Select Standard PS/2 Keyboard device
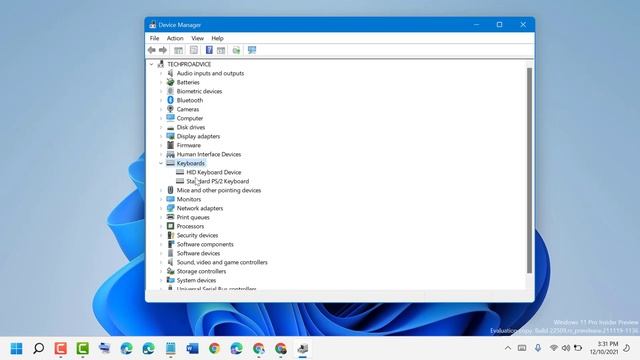 pyautogui.click(x=218, y=181)
